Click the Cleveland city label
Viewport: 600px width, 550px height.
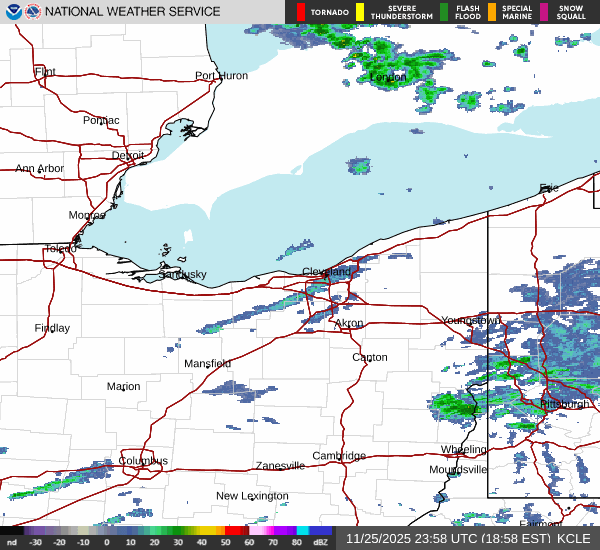327,272
